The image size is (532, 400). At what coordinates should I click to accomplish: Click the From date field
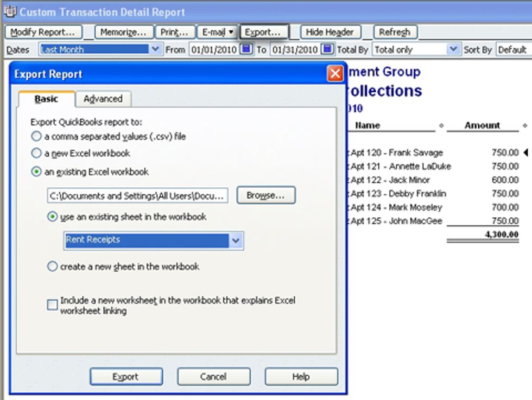click(214, 49)
